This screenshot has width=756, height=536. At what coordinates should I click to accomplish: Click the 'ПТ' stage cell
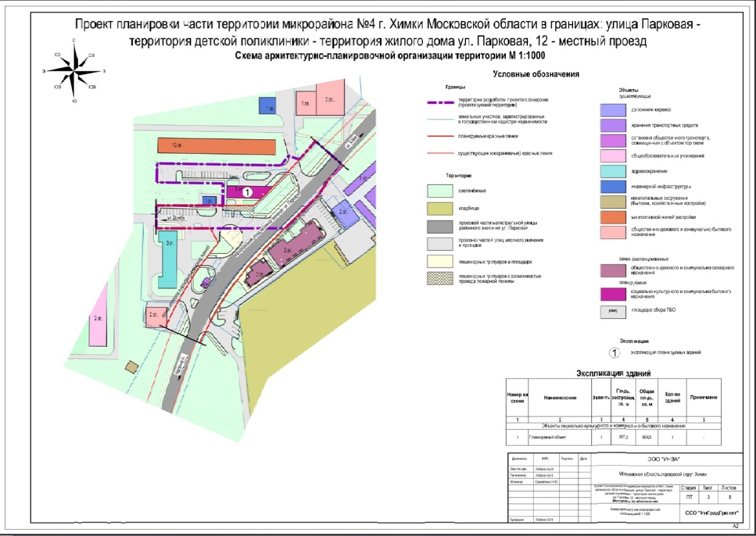(x=689, y=497)
